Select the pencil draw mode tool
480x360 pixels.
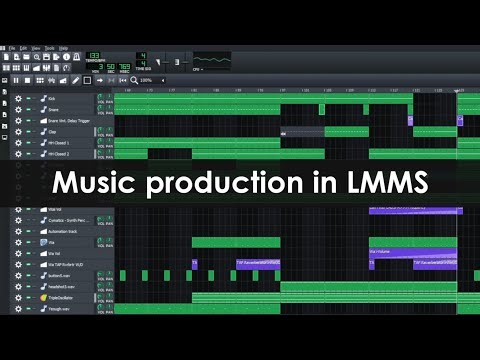tap(76, 80)
